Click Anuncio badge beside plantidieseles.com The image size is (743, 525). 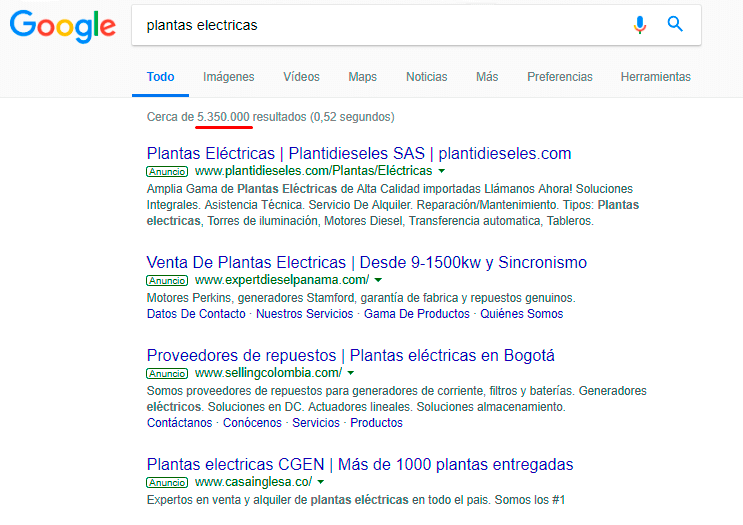coord(167,172)
